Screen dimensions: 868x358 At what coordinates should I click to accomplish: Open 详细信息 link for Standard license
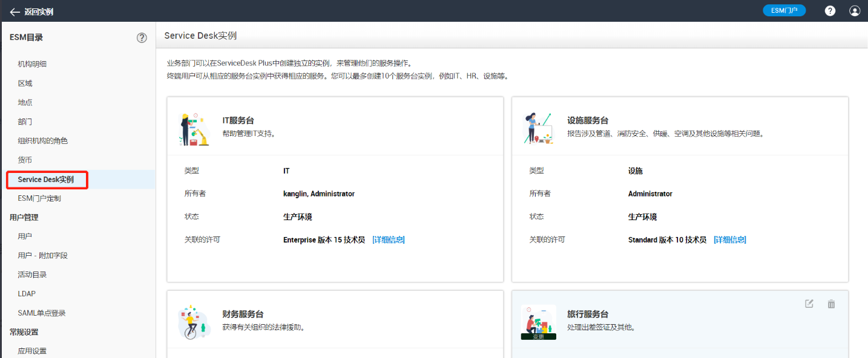click(729, 240)
